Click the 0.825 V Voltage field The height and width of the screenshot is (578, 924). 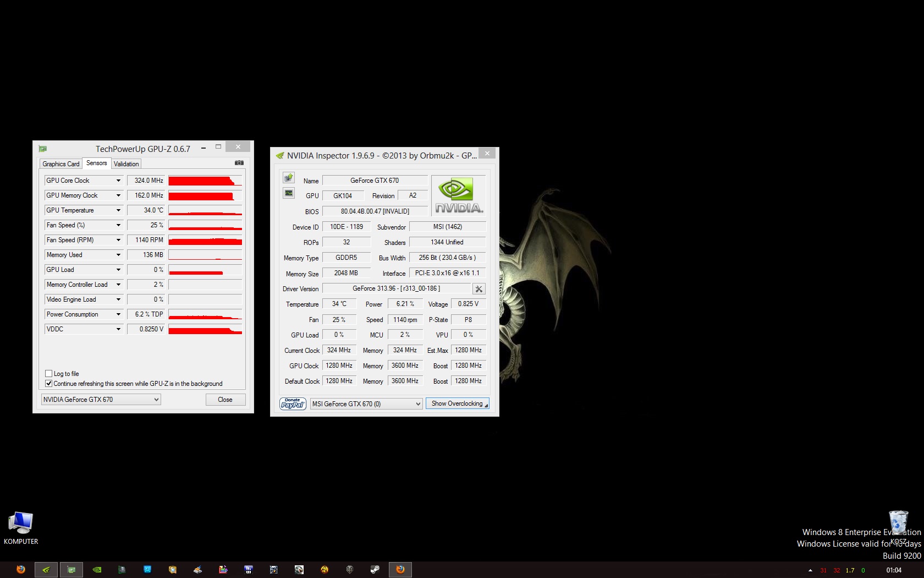point(468,304)
